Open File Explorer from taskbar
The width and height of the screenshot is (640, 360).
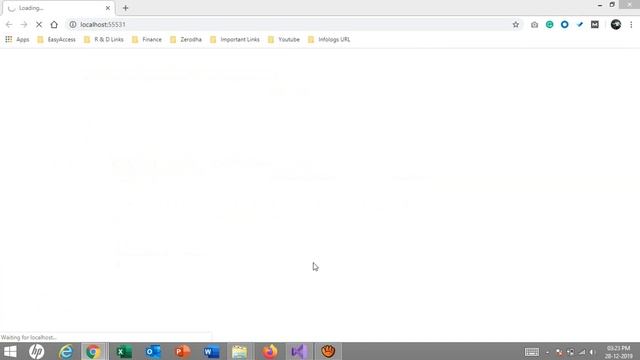click(240, 351)
